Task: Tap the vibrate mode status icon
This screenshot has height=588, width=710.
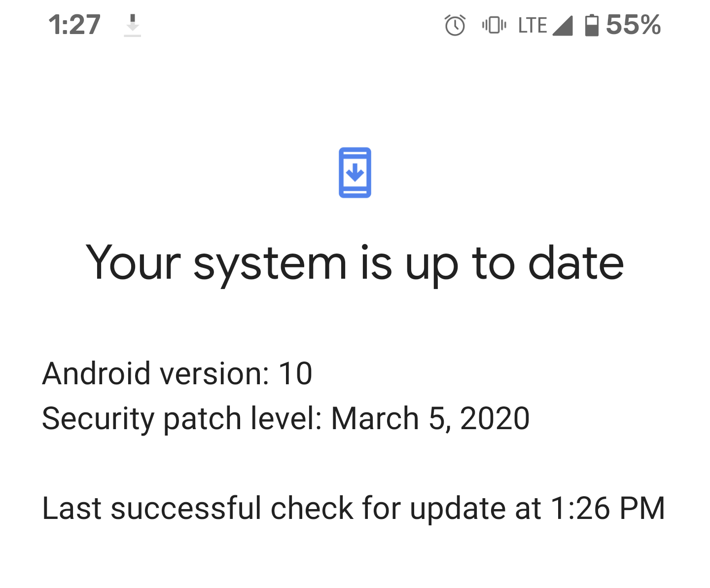Action: 494,25
